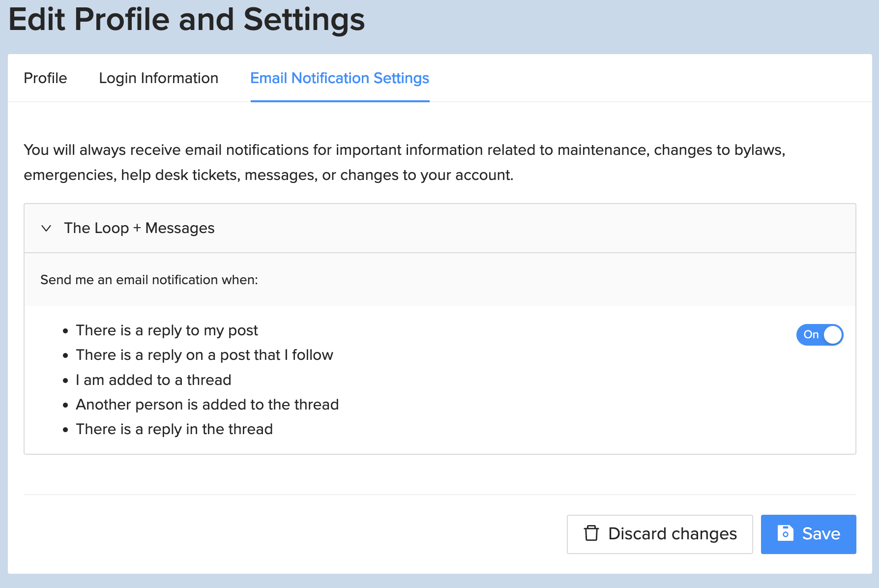Viewport: 879px width, 588px height.
Task: Click 'Another person is added to the thread' text
Action: tap(207, 405)
